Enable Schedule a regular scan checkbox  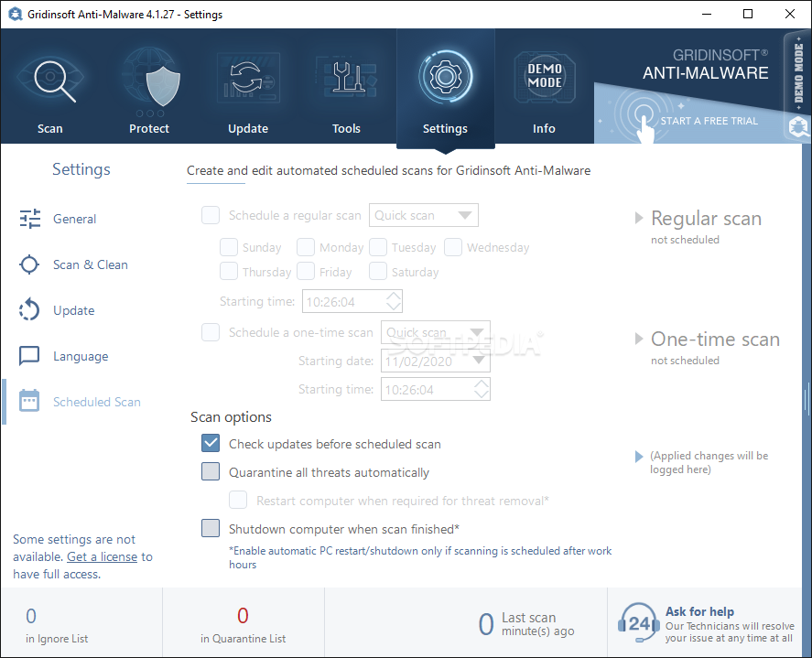(211, 215)
